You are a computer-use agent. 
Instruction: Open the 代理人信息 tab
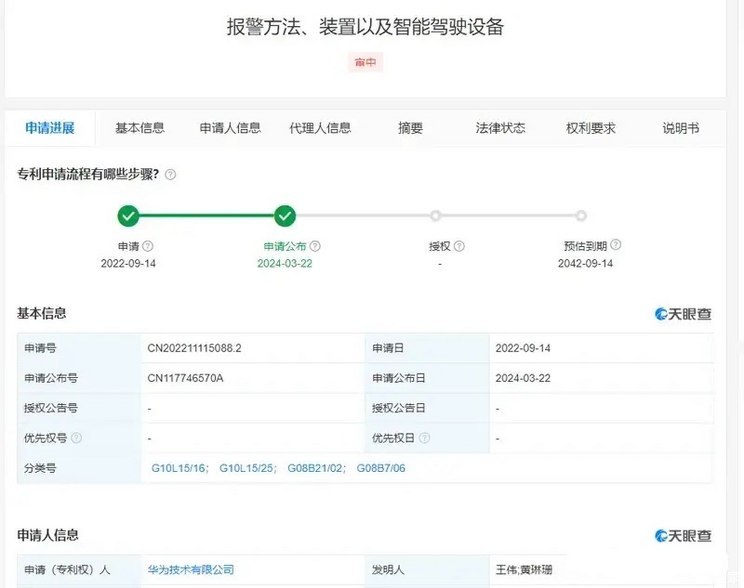click(x=320, y=128)
